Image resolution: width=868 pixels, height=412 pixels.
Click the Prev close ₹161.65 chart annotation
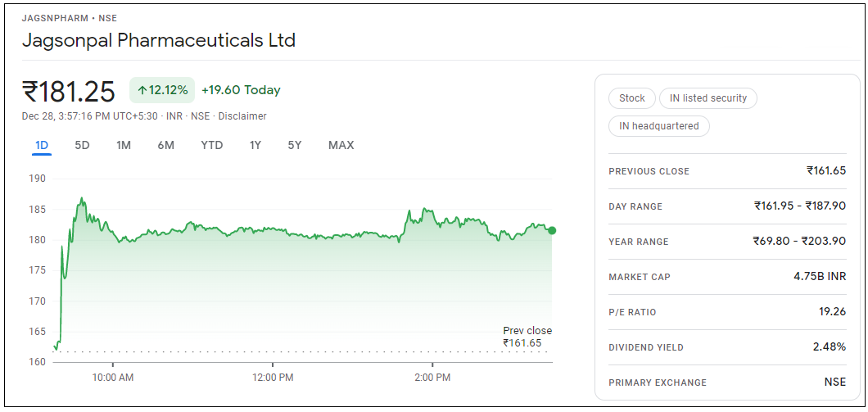[x=527, y=337]
